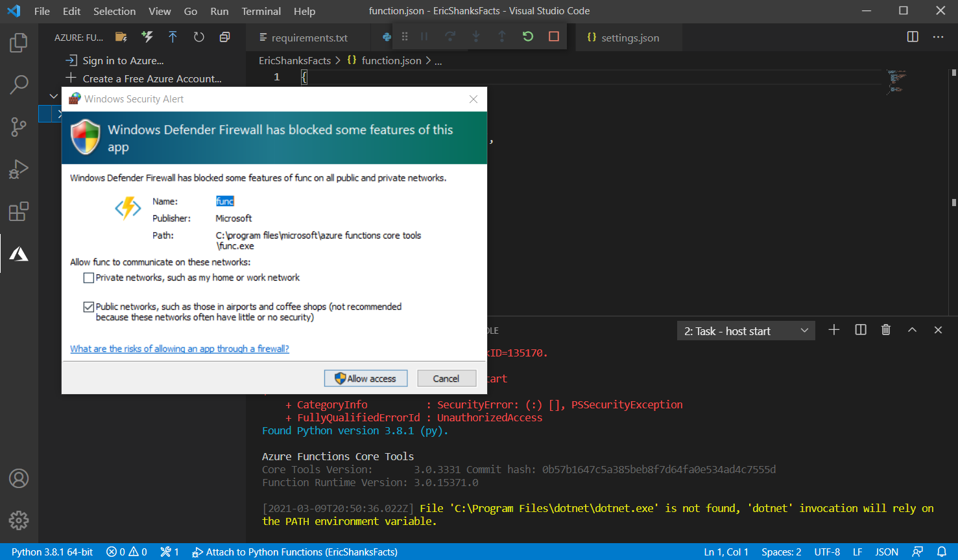
Task: Click Deploy to Function App arrow icon
Action: pyautogui.click(x=173, y=37)
